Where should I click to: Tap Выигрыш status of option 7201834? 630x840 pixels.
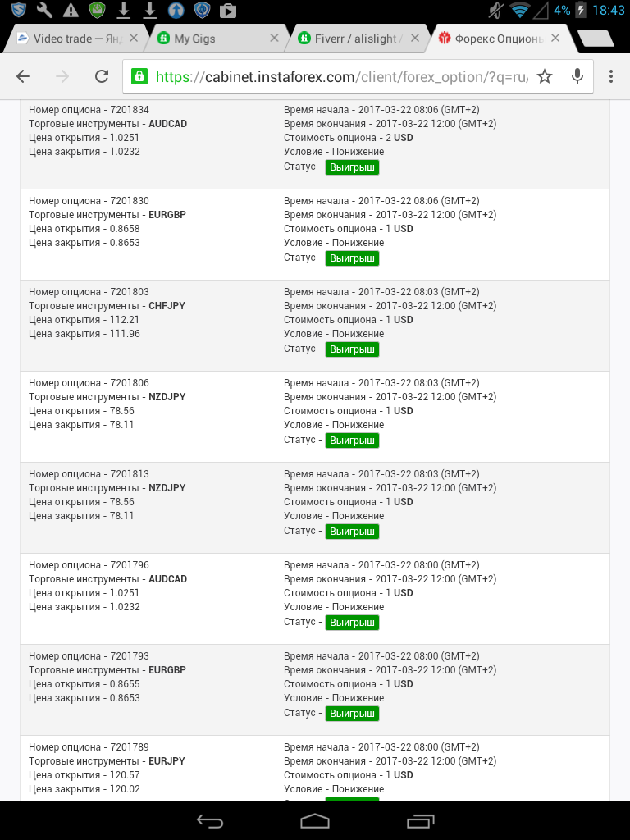tap(352, 167)
